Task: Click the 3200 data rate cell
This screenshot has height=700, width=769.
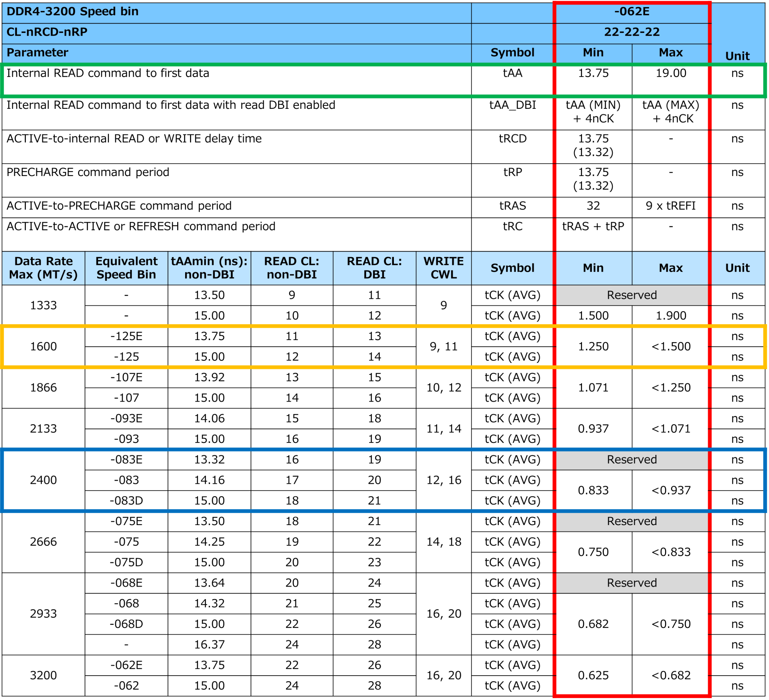Action: pos(44,676)
